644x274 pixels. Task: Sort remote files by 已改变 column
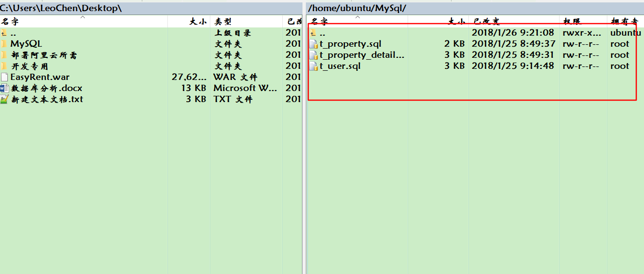pyautogui.click(x=514, y=21)
